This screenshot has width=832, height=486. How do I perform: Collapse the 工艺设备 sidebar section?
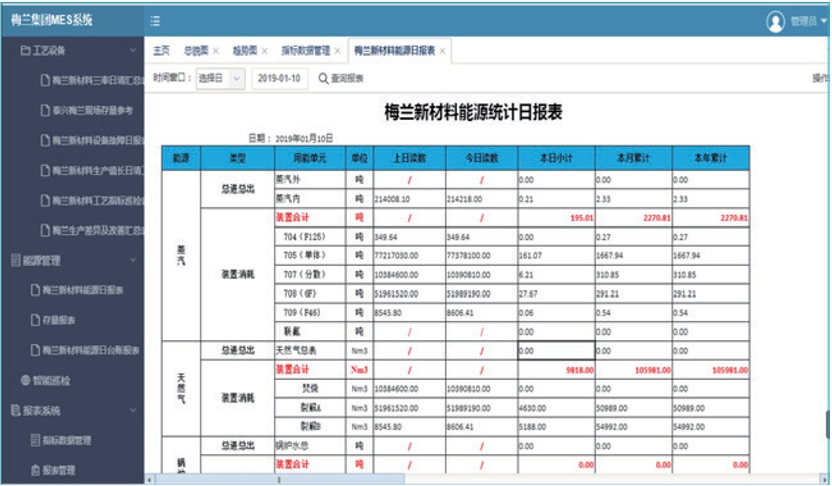(x=134, y=49)
